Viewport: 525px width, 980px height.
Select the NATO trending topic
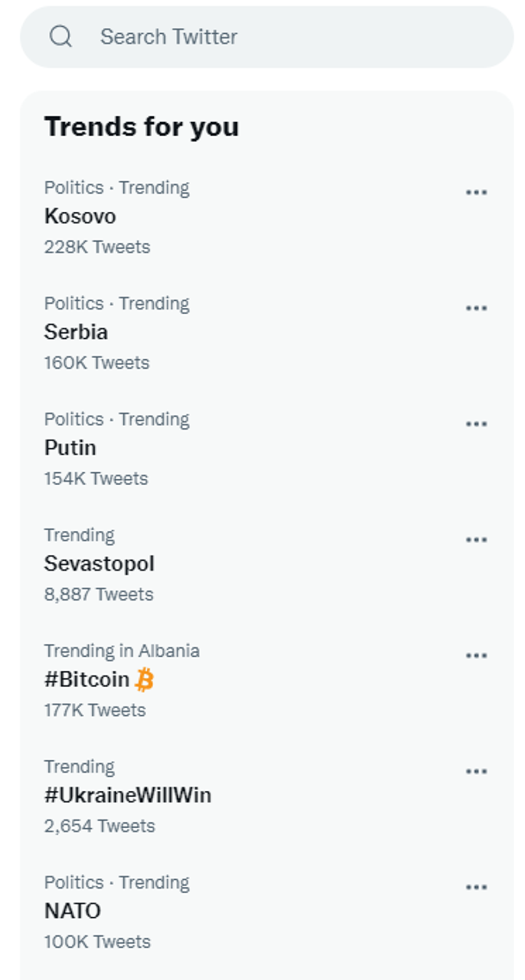tap(72, 911)
